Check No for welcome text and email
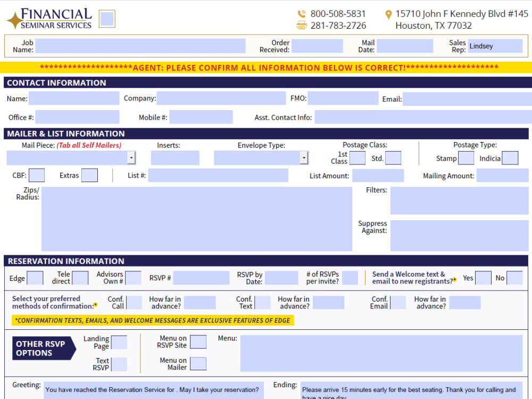The image size is (532, 399). [x=514, y=278]
